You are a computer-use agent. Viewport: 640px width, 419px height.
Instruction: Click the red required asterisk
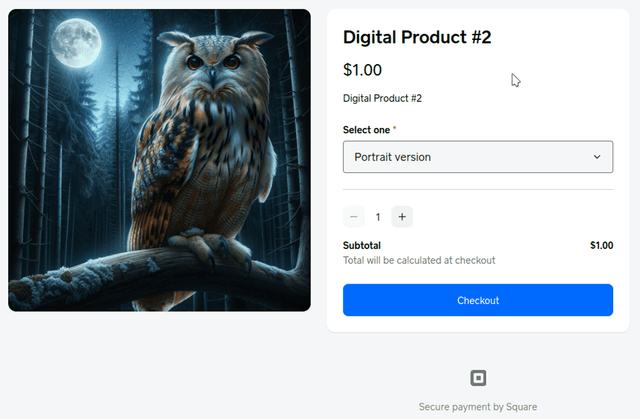[396, 129]
